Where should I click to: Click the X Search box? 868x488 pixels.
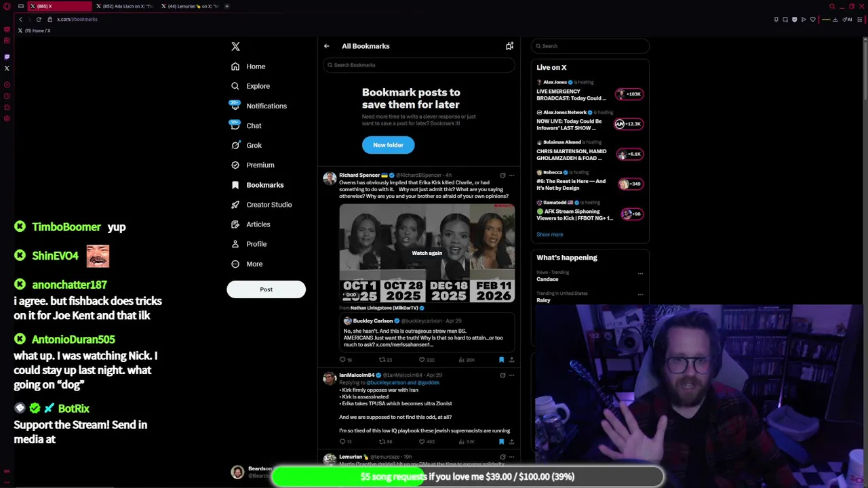click(590, 46)
